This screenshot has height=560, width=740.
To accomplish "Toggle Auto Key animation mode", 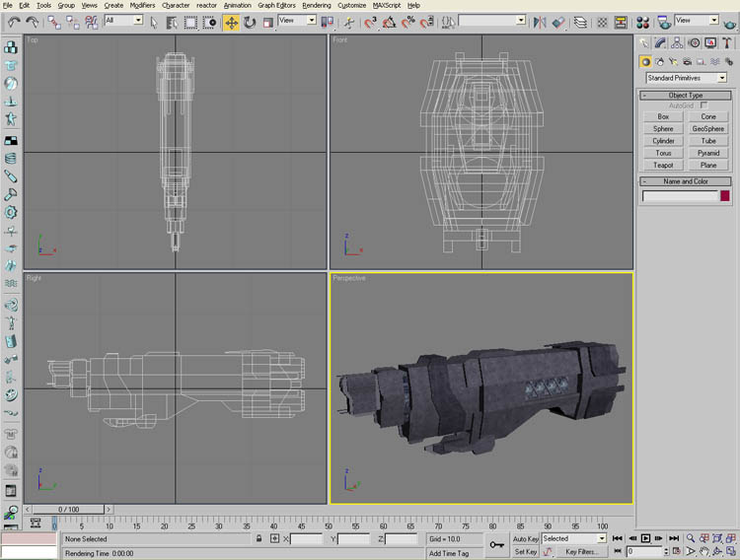I will click(525, 539).
